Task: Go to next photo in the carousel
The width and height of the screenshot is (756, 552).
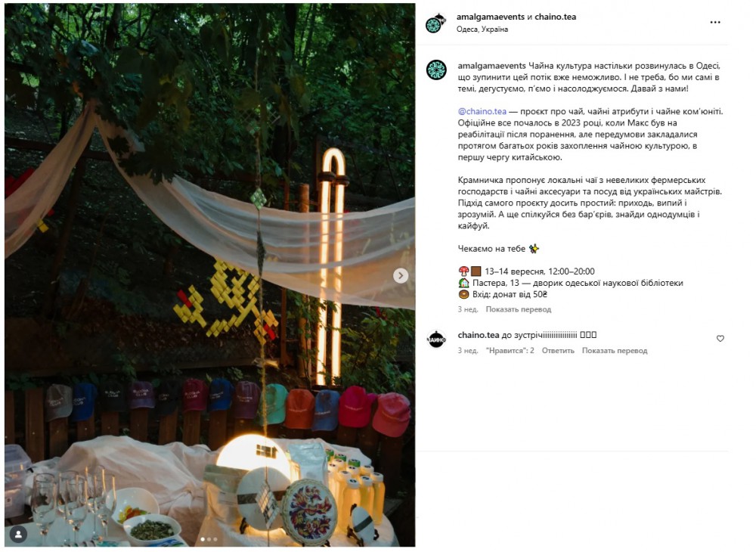Action: pyautogui.click(x=400, y=275)
